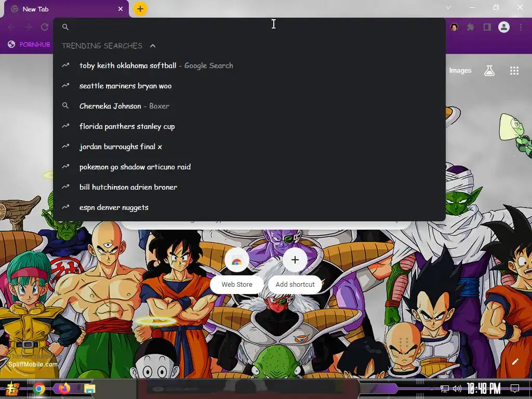Screen dimensions: 532x399
Task: Choose Cherneka Johnson Boxer suggestion
Action: [249, 106]
